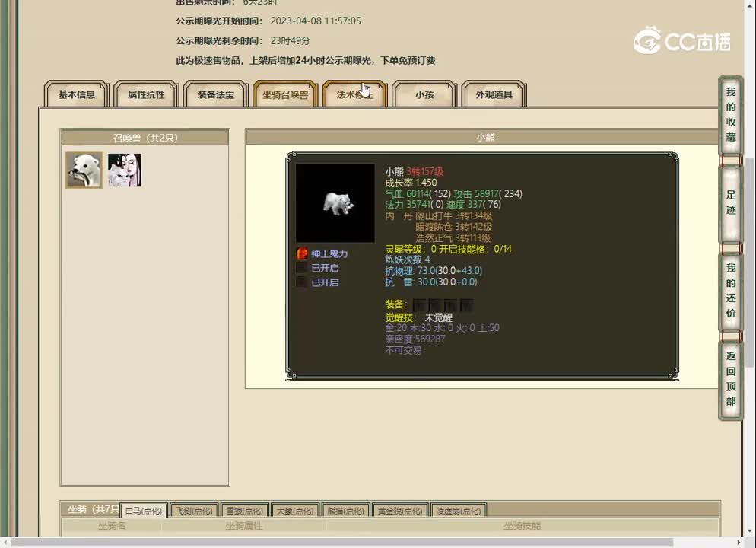Viewport: 756px width, 548px height.
Task: Click the 觉醒技 未觉醒 text
Action: [418, 317]
